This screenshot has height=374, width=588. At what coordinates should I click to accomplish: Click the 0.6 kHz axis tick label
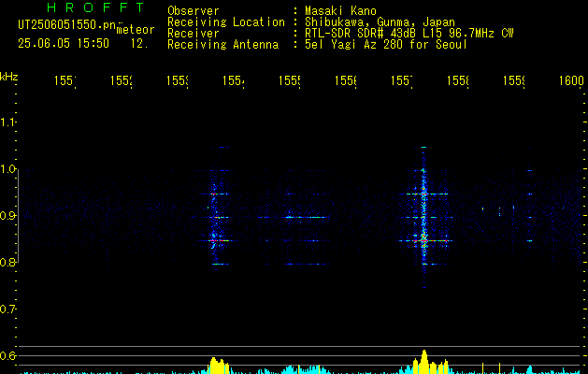pos(7,355)
